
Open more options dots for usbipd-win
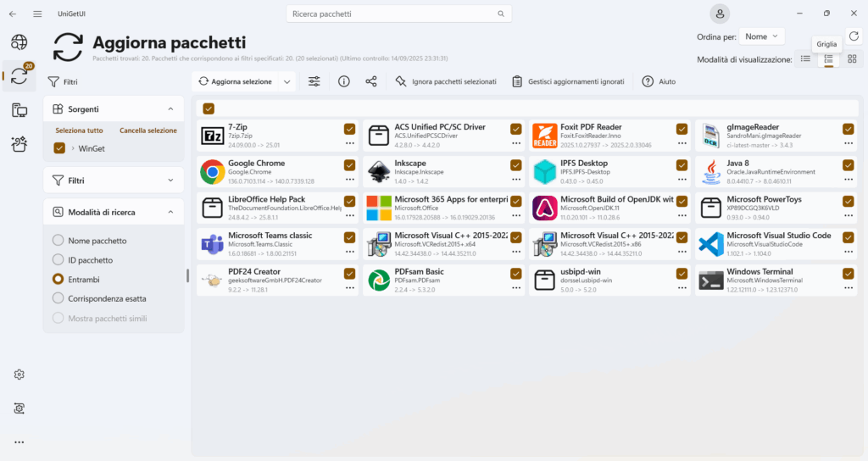point(682,288)
